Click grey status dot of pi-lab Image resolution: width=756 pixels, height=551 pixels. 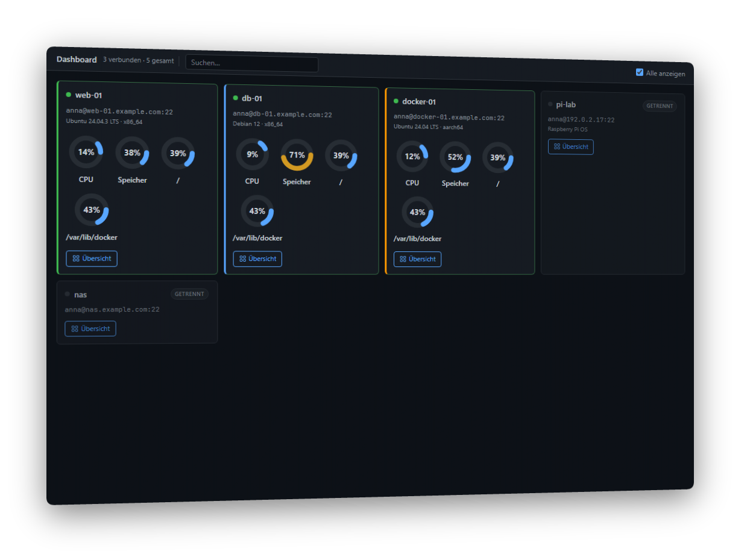click(550, 104)
